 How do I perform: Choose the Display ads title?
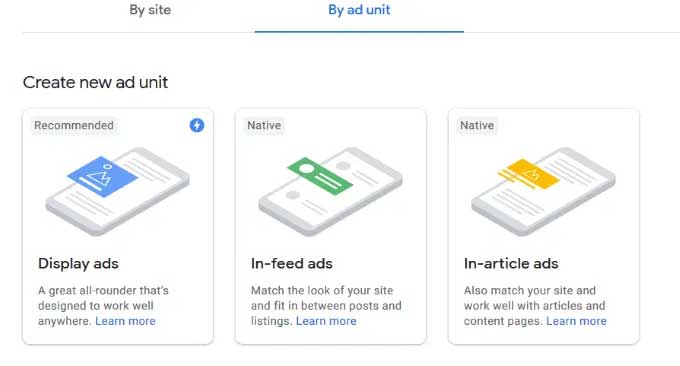coord(78,264)
